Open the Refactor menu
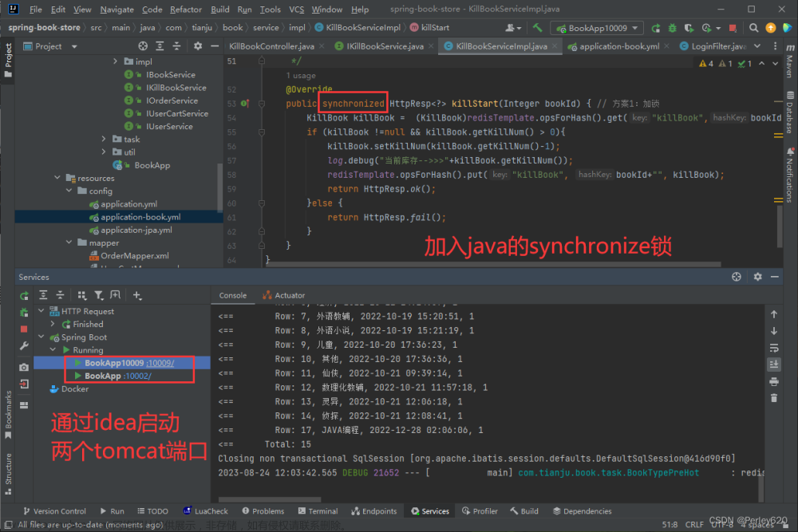Image resolution: width=798 pixels, height=532 pixels. click(x=186, y=9)
